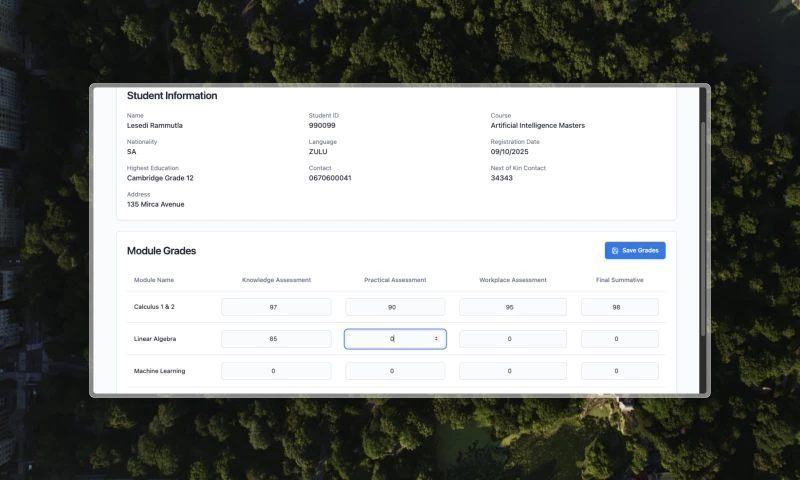Viewport: 800px width, 480px height.
Task: Click the stepper arrows in Linear Algebra Practical field
Action: (x=435, y=339)
